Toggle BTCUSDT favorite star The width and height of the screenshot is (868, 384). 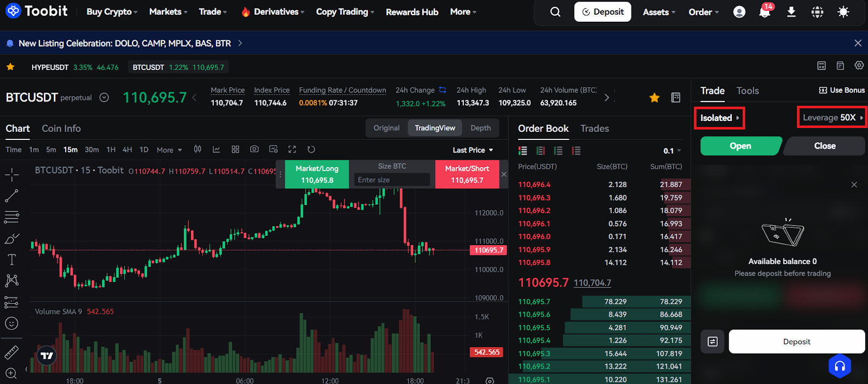click(x=655, y=98)
